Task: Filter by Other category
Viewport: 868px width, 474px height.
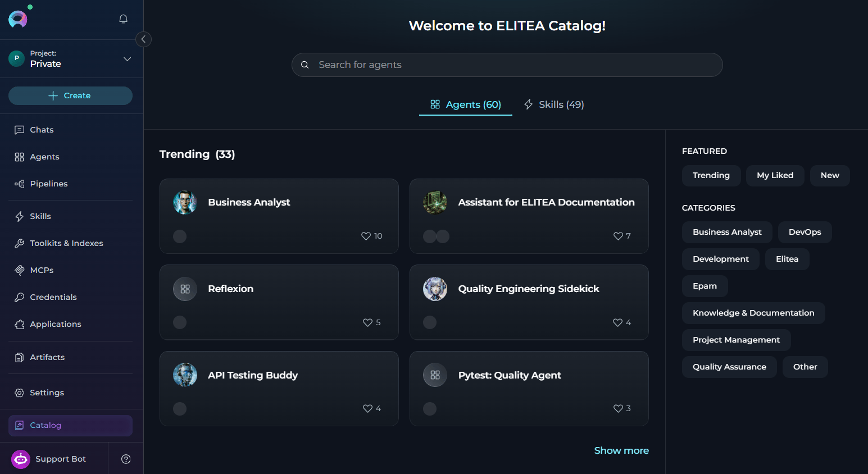Action: [805, 367]
